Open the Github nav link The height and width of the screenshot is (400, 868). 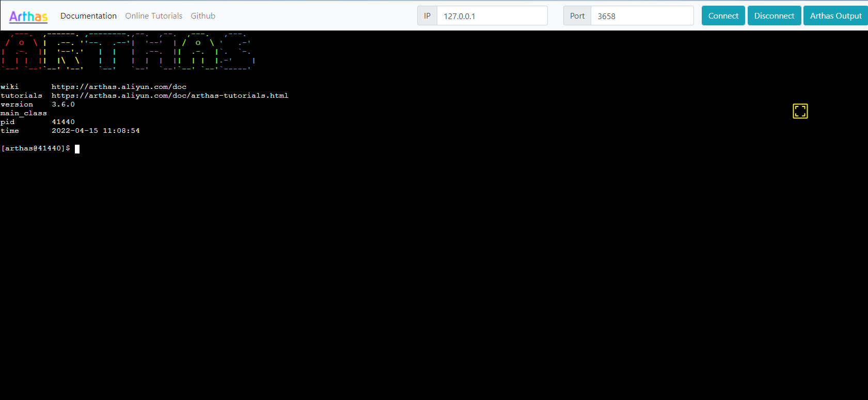tap(203, 16)
